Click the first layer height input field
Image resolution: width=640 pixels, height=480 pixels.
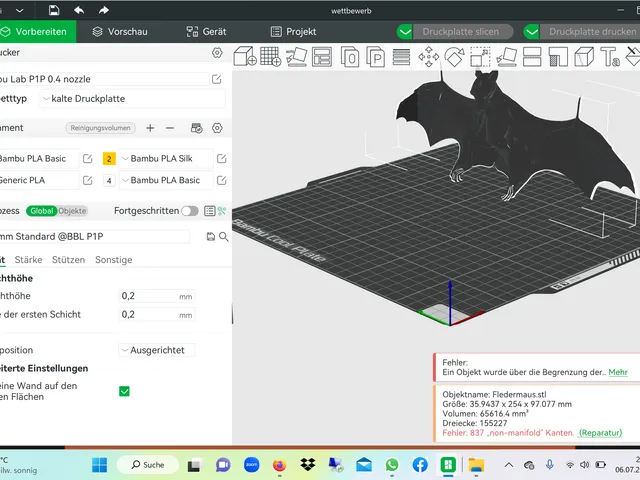[157, 315]
